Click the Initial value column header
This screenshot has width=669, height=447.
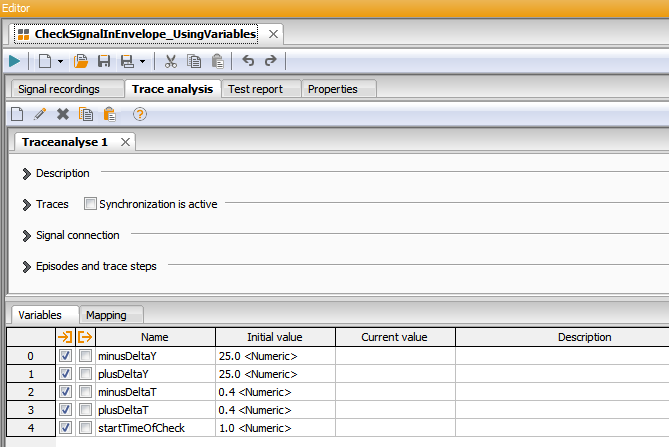click(x=275, y=337)
